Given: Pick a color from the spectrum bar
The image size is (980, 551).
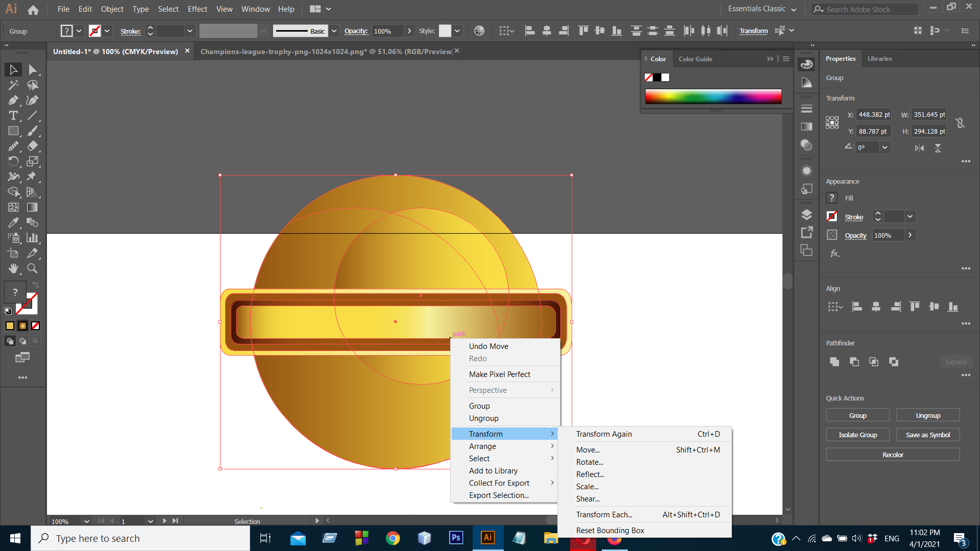Looking at the screenshot, I should point(713,96).
